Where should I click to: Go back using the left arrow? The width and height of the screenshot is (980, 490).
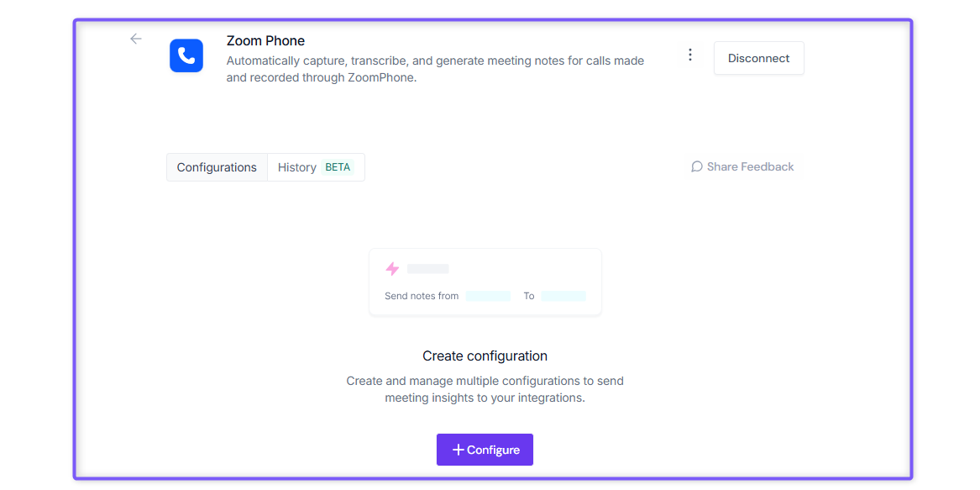136,39
